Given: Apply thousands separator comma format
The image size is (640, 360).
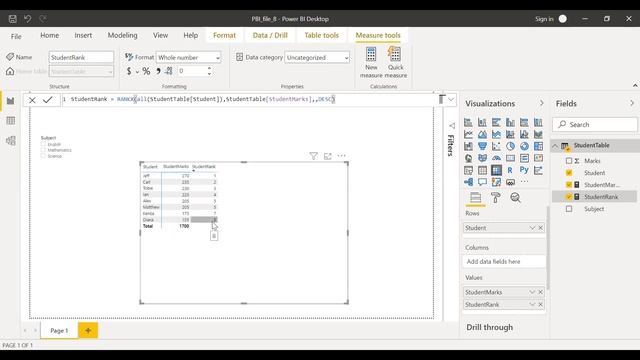Looking at the screenshot, I should [158, 71].
